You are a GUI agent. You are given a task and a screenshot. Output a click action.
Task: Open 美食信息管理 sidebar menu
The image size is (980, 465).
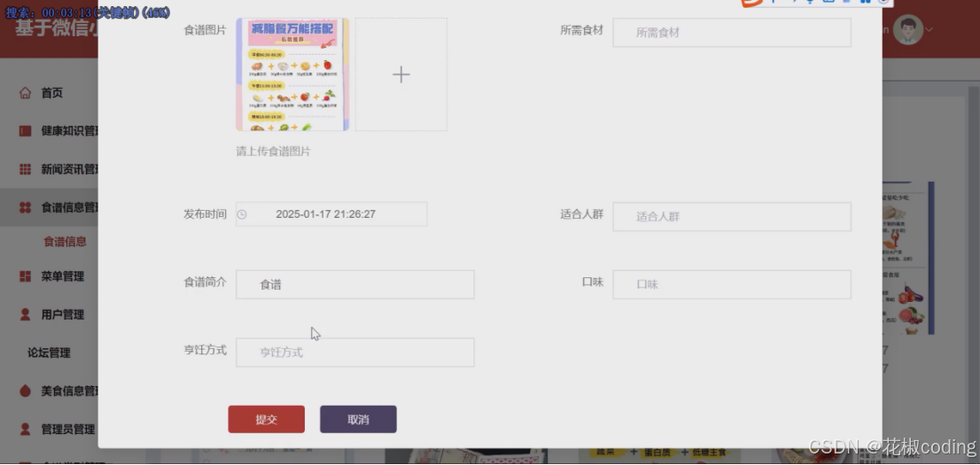[x=69, y=391]
